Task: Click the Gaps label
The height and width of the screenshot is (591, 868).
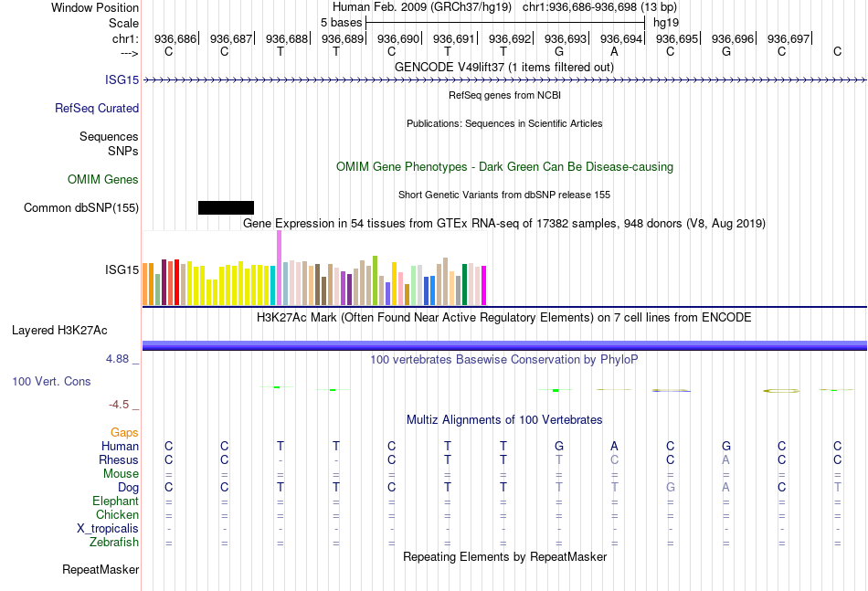Action: click(124, 433)
